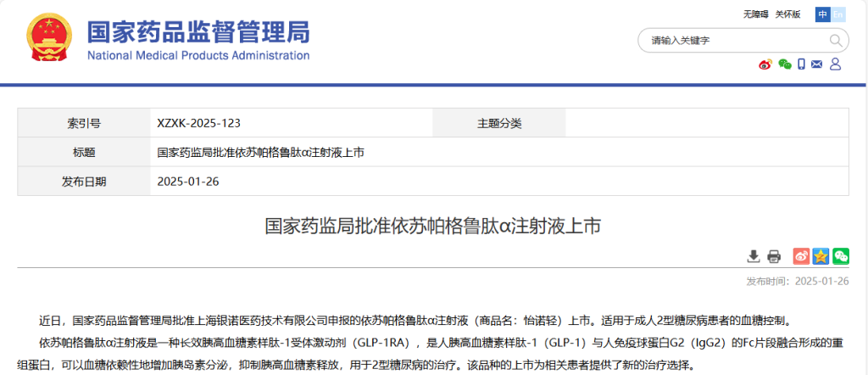Click the user account icon

pos(835,64)
